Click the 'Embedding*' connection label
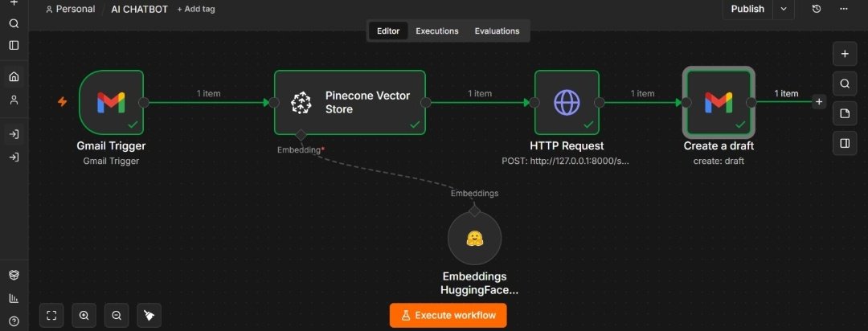Image resolution: width=868 pixels, height=331 pixels. point(301,150)
